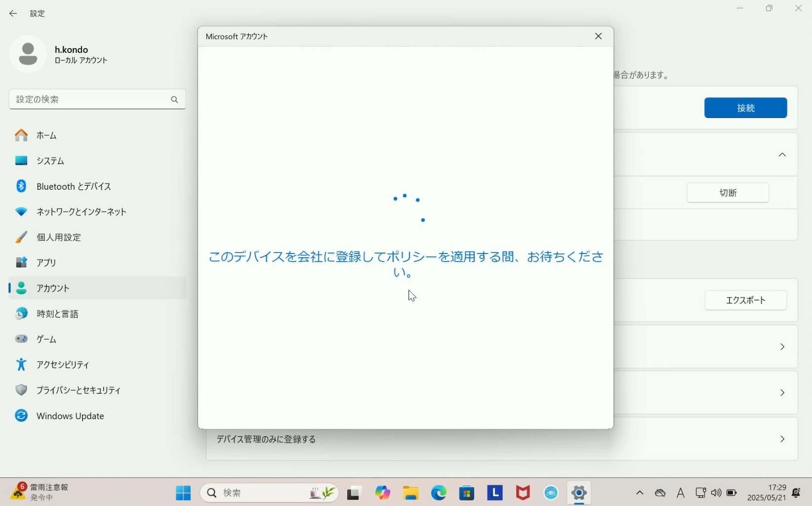Open Microsoft Store from taskbar

[x=467, y=493]
